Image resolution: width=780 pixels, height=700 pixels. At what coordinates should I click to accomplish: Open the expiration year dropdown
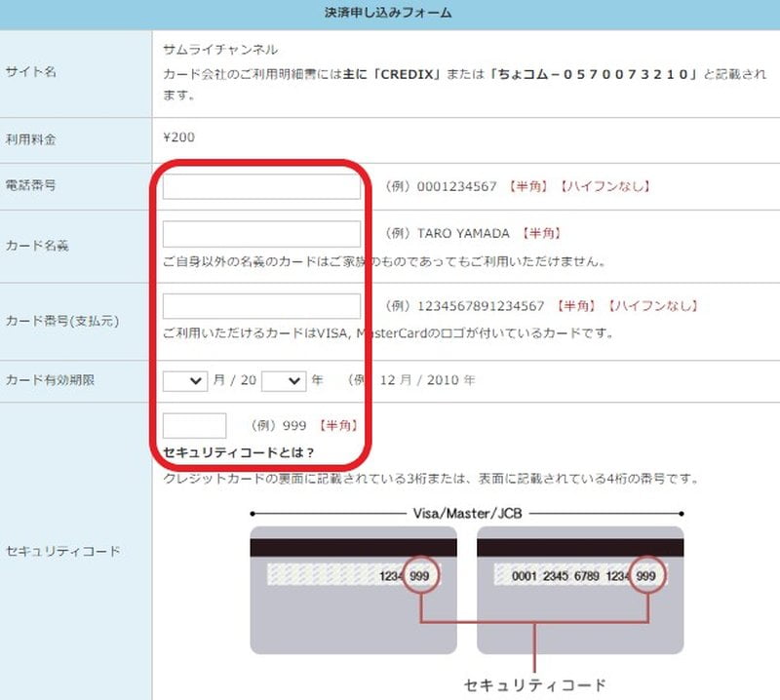coord(284,381)
